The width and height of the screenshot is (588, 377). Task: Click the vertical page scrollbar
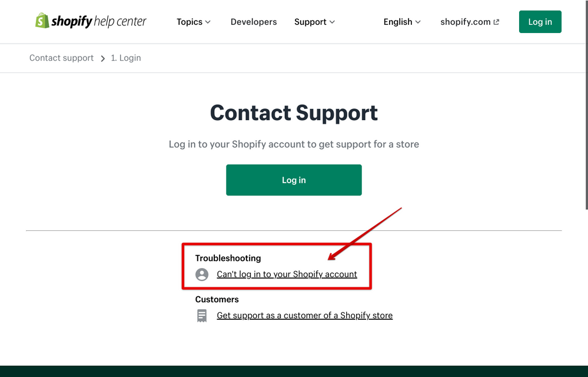[x=585, y=118]
